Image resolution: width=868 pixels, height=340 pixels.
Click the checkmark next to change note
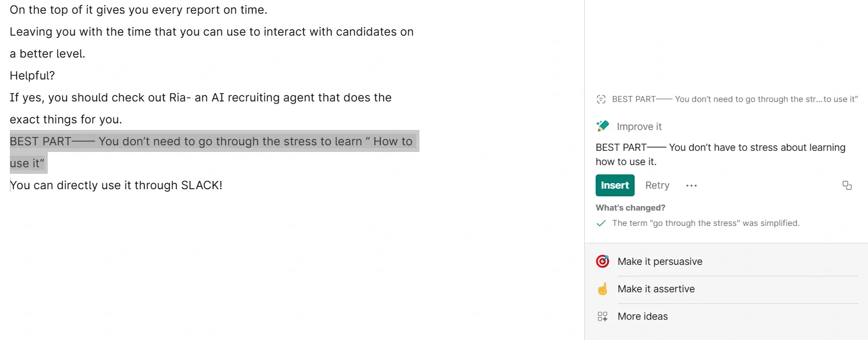pyautogui.click(x=601, y=223)
